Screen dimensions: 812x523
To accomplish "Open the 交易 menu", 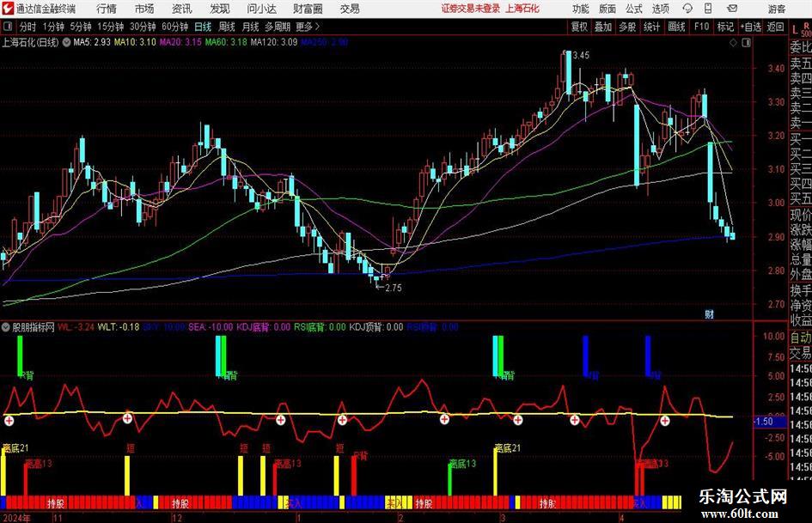I will point(350,9).
